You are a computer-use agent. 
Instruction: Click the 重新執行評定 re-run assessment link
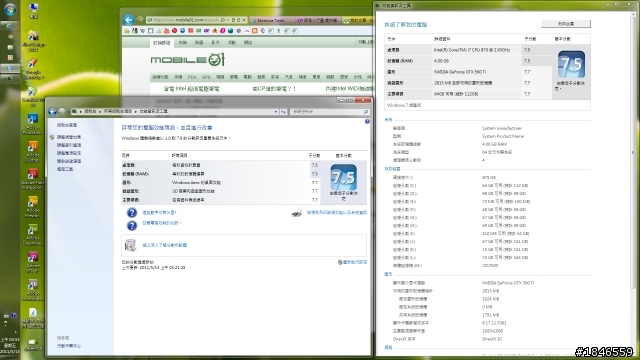pos(354,262)
